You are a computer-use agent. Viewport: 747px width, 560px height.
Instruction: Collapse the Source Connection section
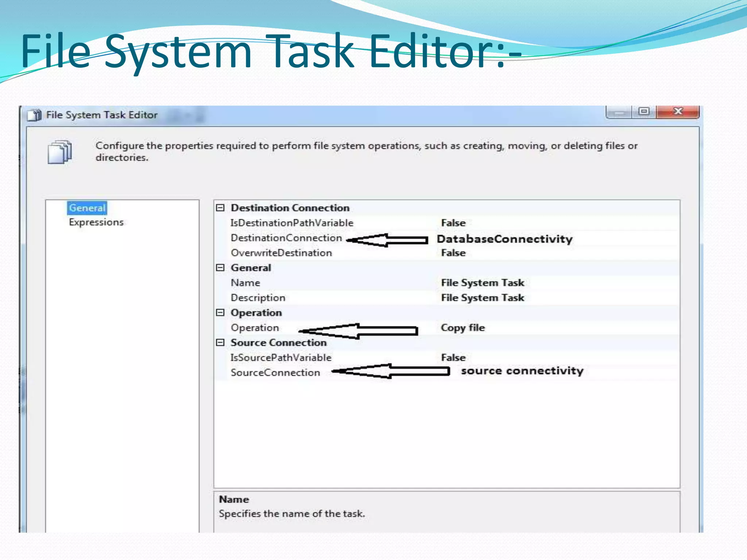tap(220, 342)
